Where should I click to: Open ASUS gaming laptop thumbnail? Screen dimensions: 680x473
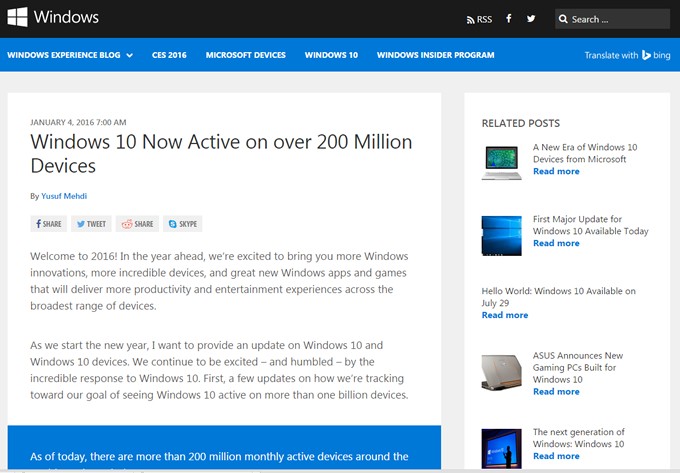tap(501, 372)
